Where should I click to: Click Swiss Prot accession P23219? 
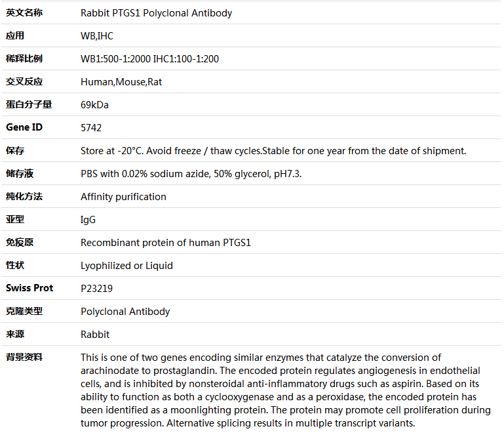pyautogui.click(x=96, y=289)
